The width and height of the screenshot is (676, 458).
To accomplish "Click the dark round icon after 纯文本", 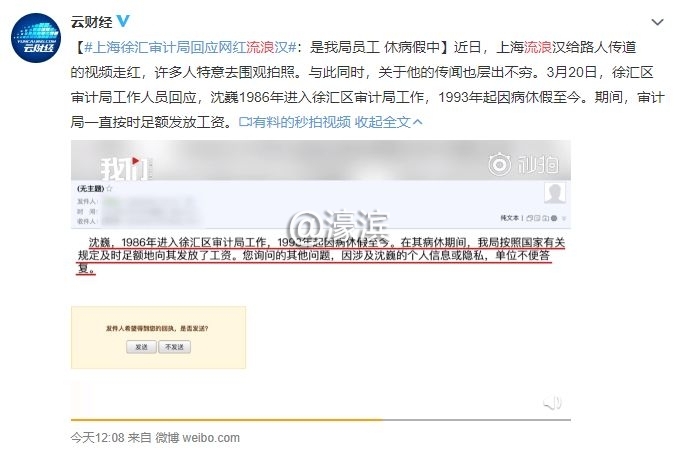I will point(554,218).
